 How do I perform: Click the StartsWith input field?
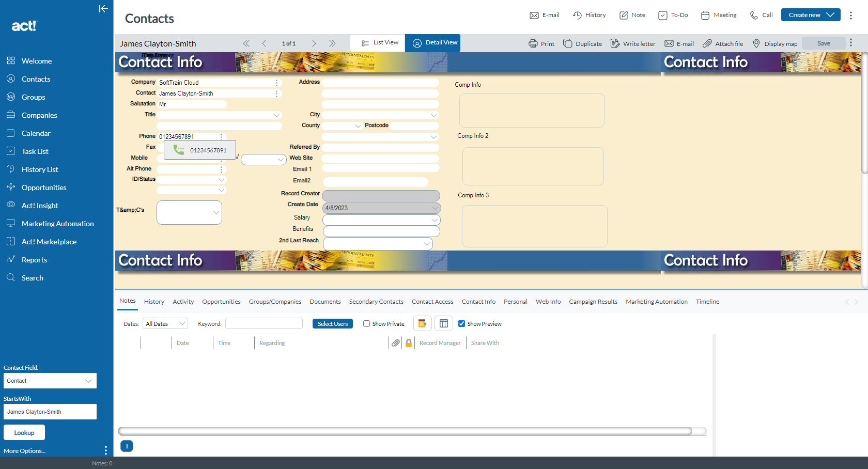coord(50,412)
